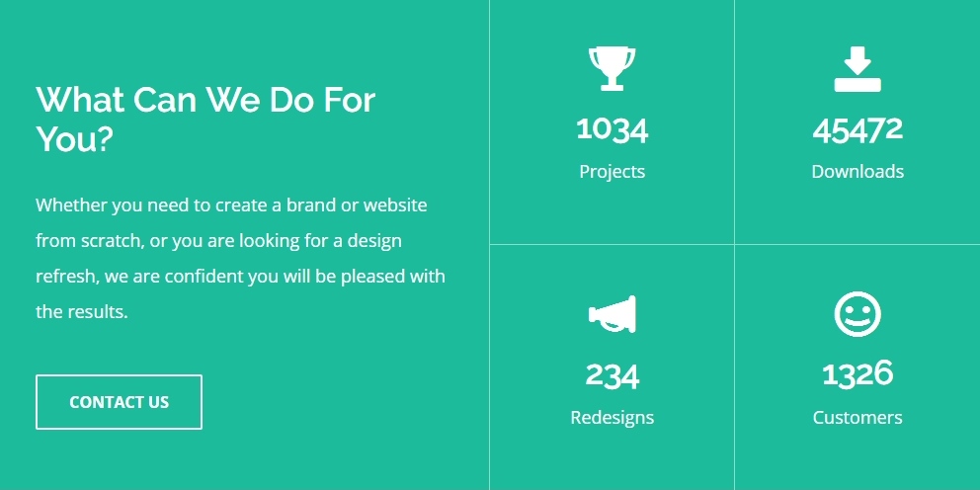
Task: Select the 234 redesigns counter
Action: [x=612, y=375]
